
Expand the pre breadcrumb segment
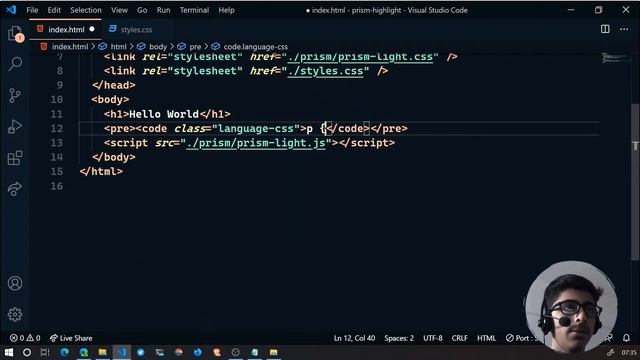[195, 47]
